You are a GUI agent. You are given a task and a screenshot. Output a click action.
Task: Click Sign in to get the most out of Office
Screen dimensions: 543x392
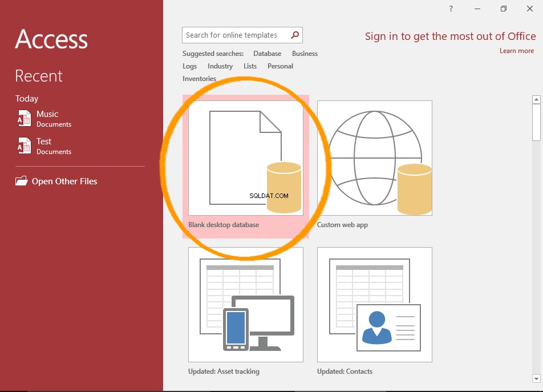[450, 37]
